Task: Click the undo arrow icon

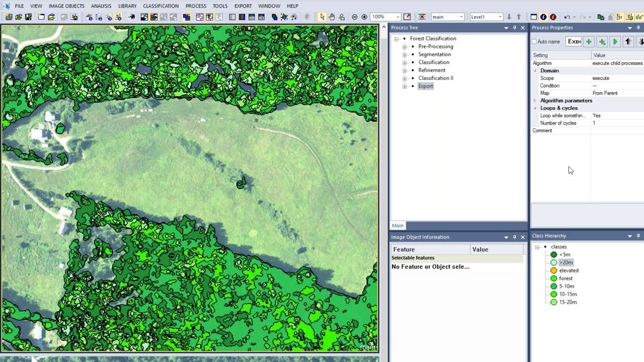Action: click(567, 17)
